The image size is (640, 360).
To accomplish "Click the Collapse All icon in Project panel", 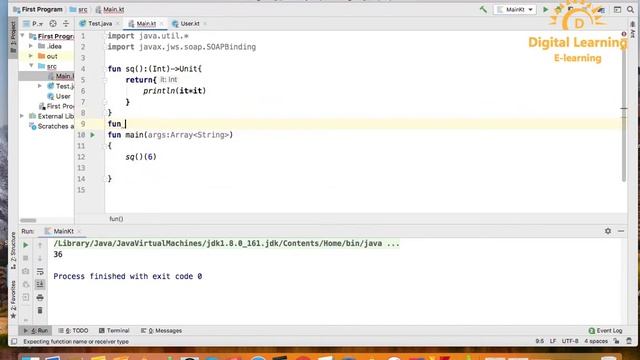I will pos(66,24).
